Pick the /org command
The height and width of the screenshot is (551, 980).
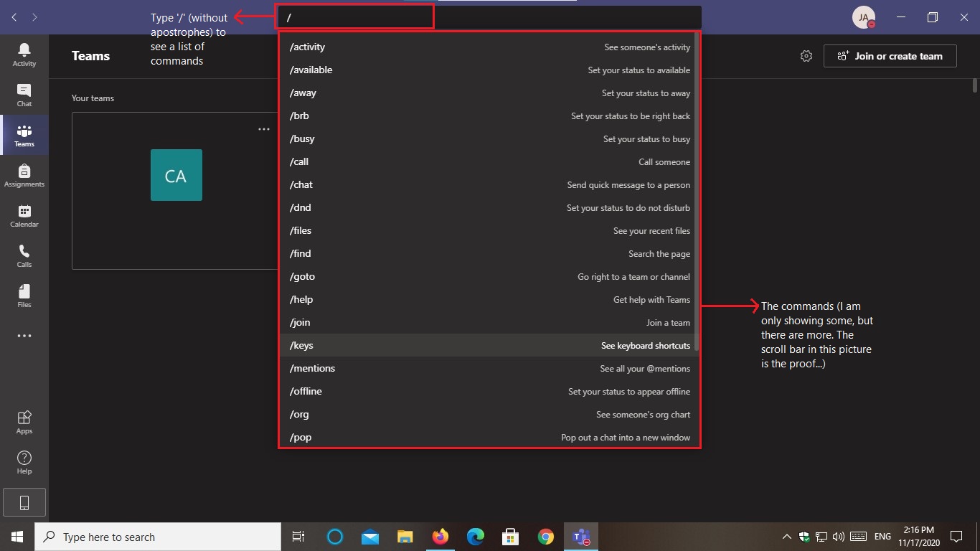point(489,415)
